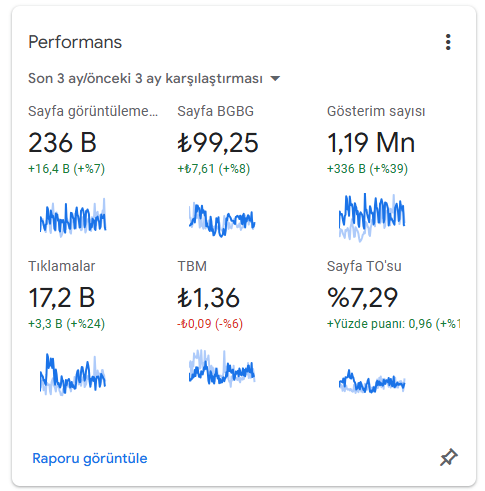Open the 'Raporu görüntüle' link
This screenshot has height=491, width=485.
(90, 458)
